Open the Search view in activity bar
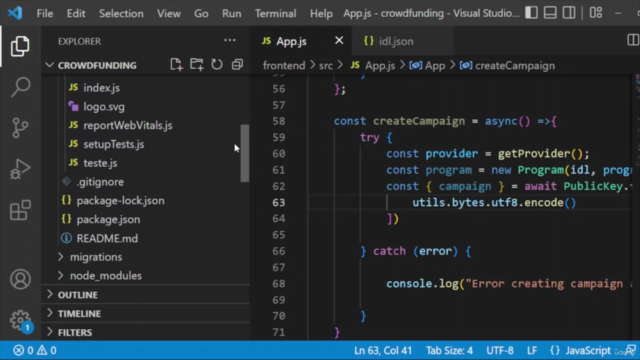This screenshot has width=640, height=360. tap(20, 87)
